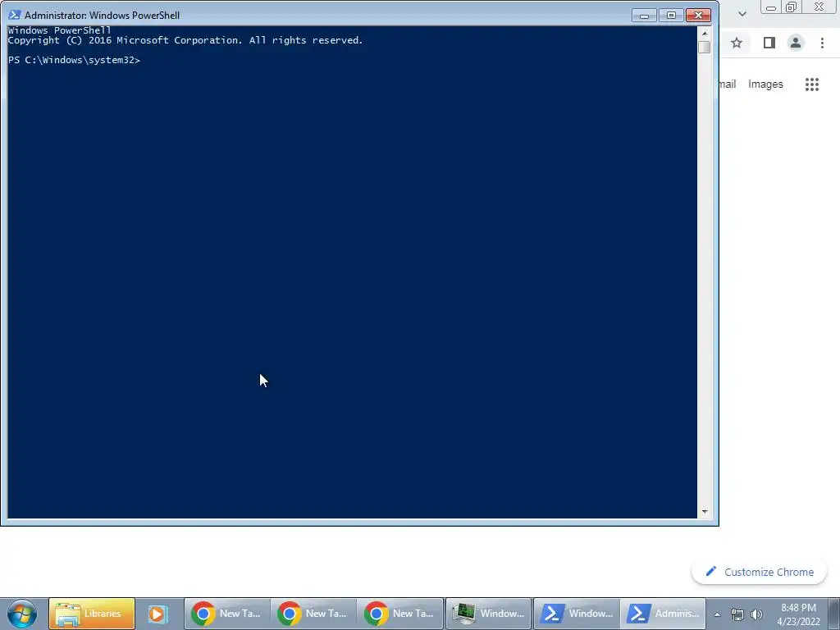The width and height of the screenshot is (840, 630).
Task: Open the Task Manager taskbar button
Action: (x=488, y=614)
